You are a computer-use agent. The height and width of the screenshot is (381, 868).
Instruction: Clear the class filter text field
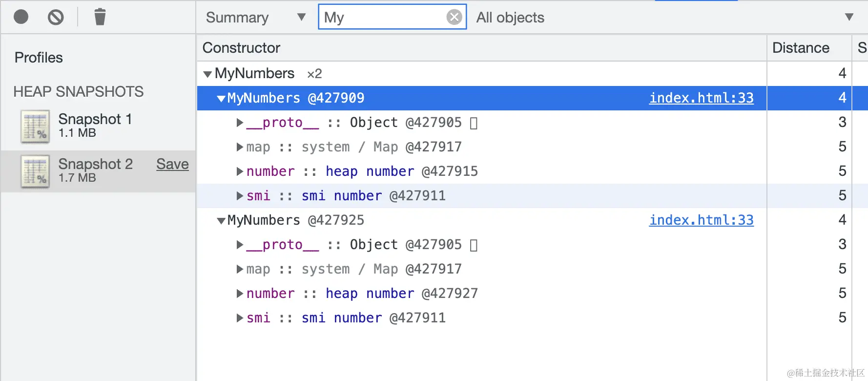[454, 17]
